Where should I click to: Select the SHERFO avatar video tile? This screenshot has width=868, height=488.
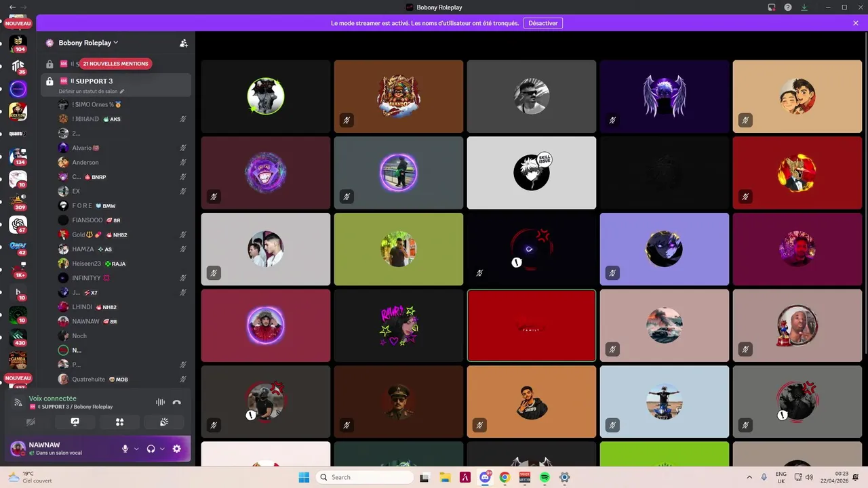coord(532,402)
